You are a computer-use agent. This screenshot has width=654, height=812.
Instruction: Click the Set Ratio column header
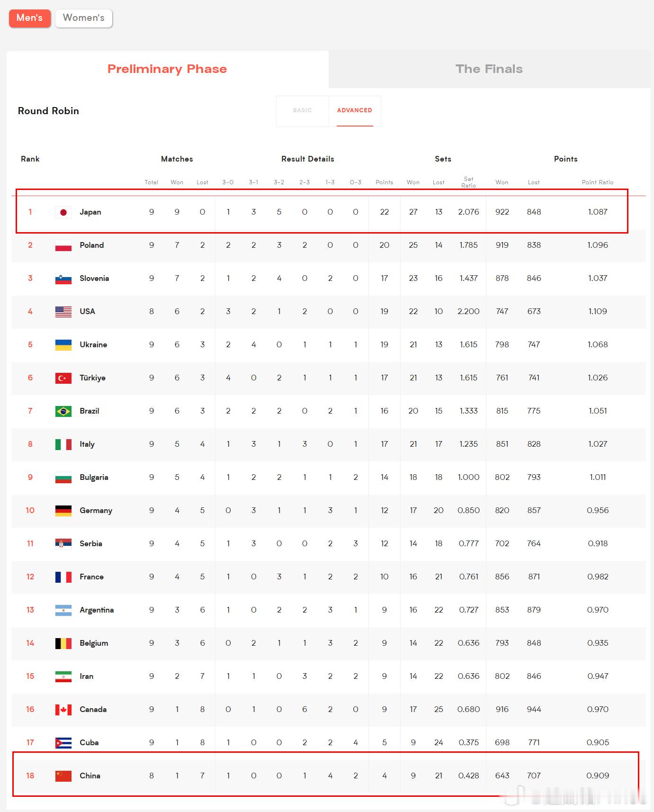(468, 182)
